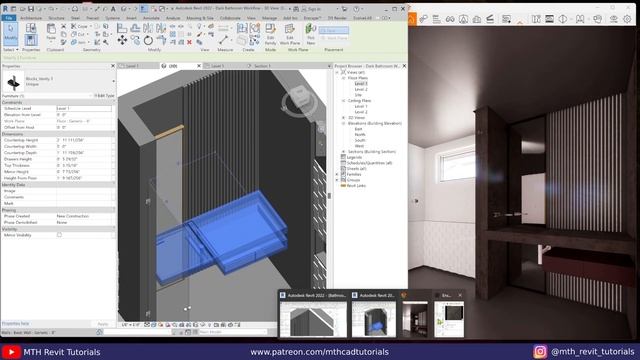Collapse the Elevations (Building Elevation) node
The image size is (640, 360).
tap(343, 123)
